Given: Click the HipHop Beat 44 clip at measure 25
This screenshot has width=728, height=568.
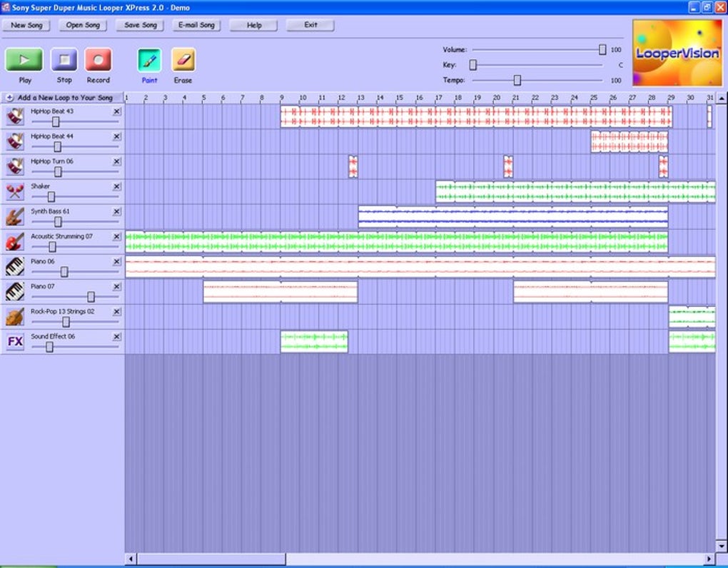Looking at the screenshot, I should [x=630, y=141].
